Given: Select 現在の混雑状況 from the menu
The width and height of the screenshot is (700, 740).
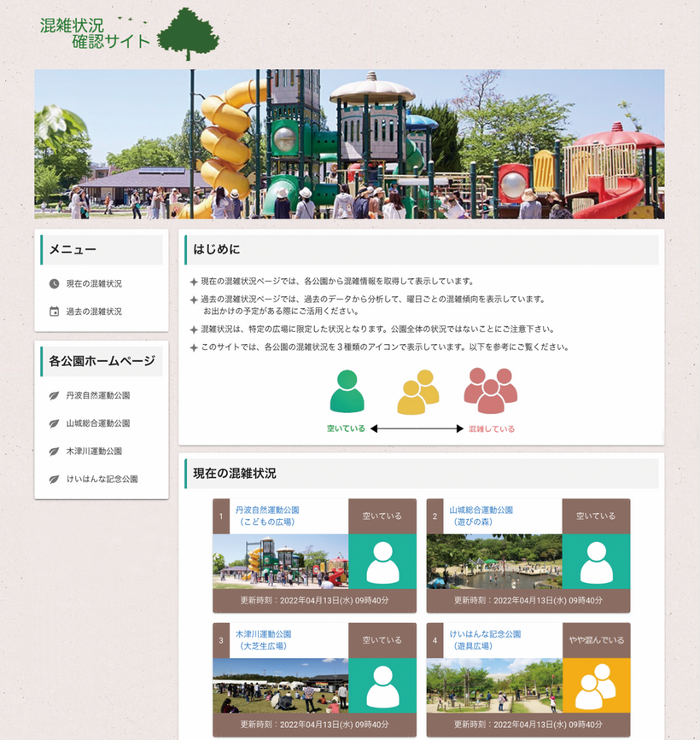Looking at the screenshot, I should pyautogui.click(x=92, y=283).
